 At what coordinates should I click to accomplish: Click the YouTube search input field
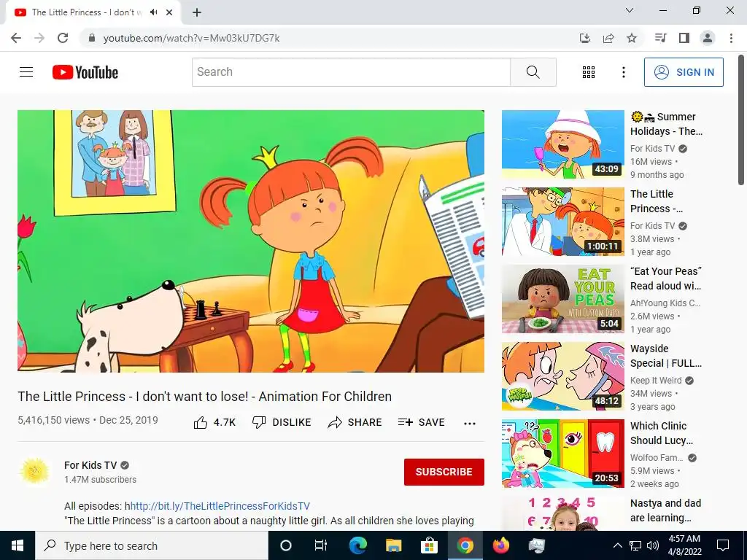[351, 72]
